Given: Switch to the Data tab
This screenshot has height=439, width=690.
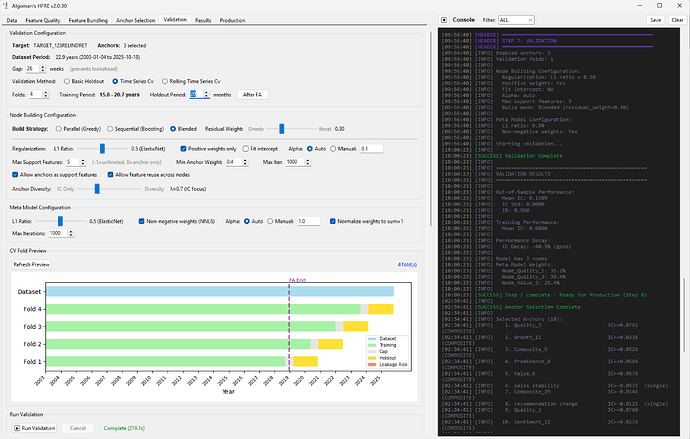Looking at the screenshot, I should point(12,20).
